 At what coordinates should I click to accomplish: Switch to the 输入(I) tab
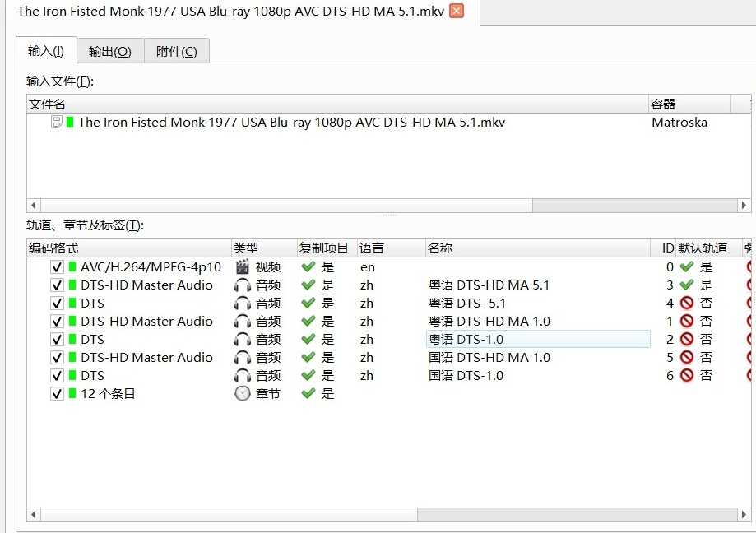[46, 51]
